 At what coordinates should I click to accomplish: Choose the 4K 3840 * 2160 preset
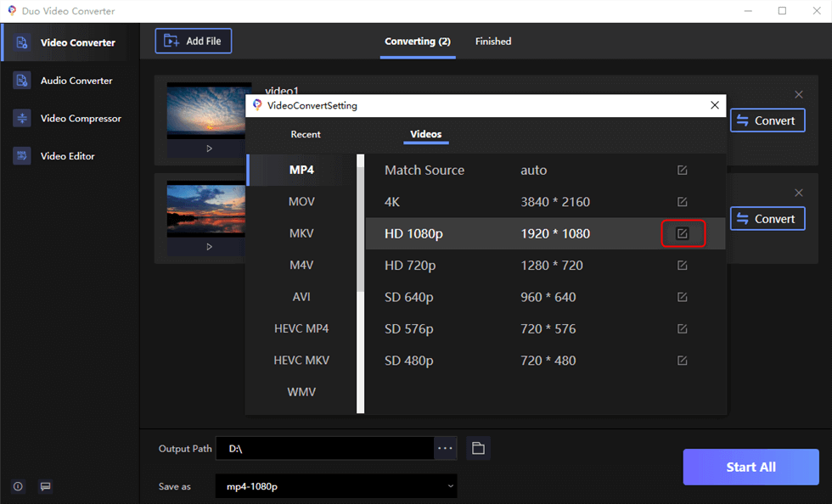545,202
